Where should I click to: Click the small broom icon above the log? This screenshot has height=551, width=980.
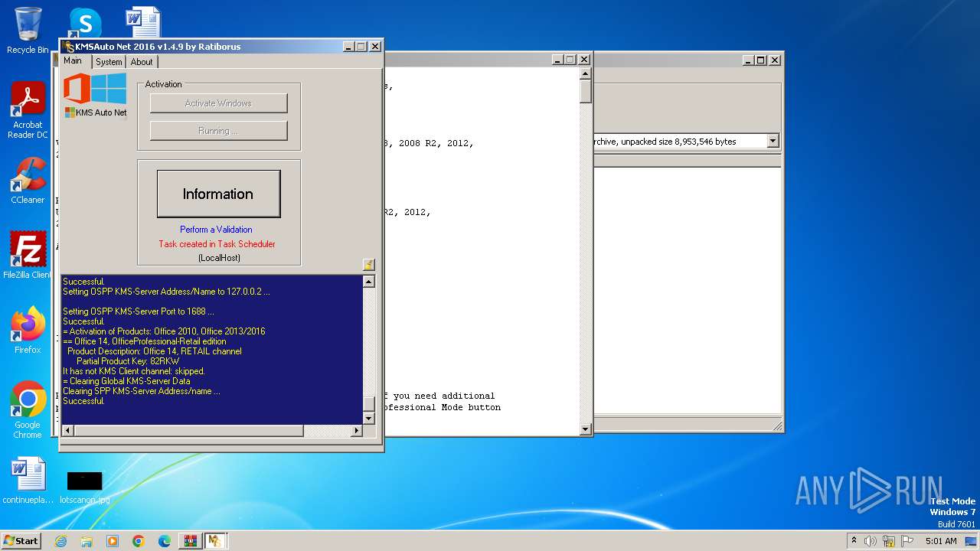click(368, 265)
